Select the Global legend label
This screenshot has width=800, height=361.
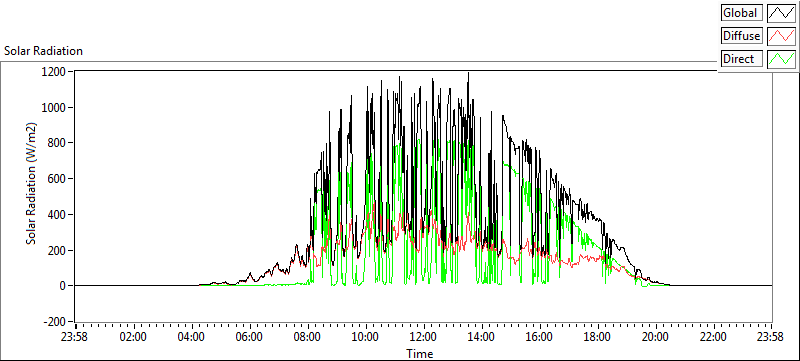742,13
